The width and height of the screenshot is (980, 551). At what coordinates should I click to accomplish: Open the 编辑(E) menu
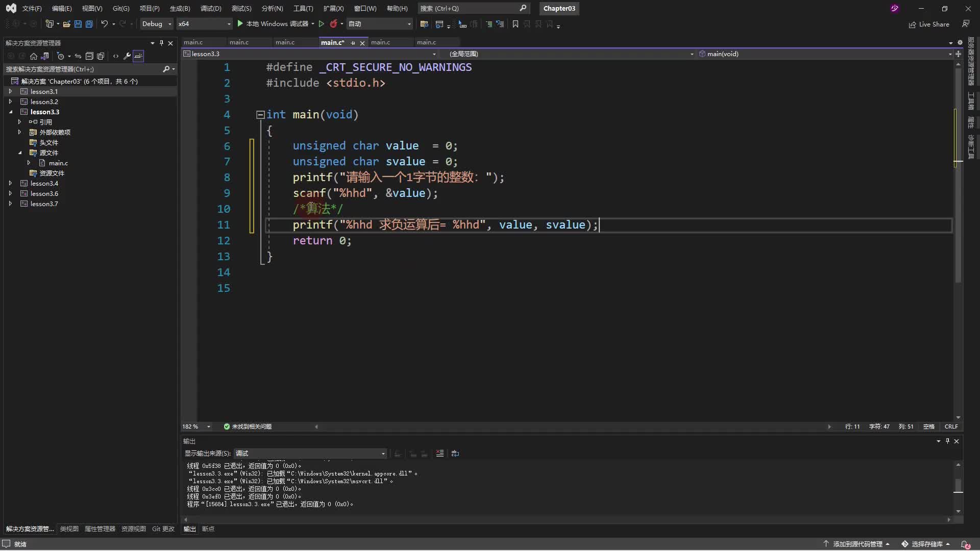click(x=62, y=8)
